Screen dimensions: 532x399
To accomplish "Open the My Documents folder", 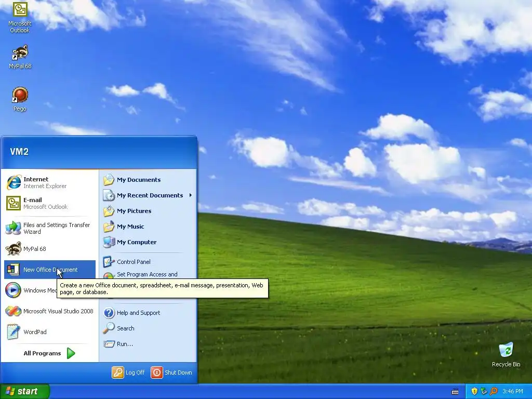I will coord(148,180).
